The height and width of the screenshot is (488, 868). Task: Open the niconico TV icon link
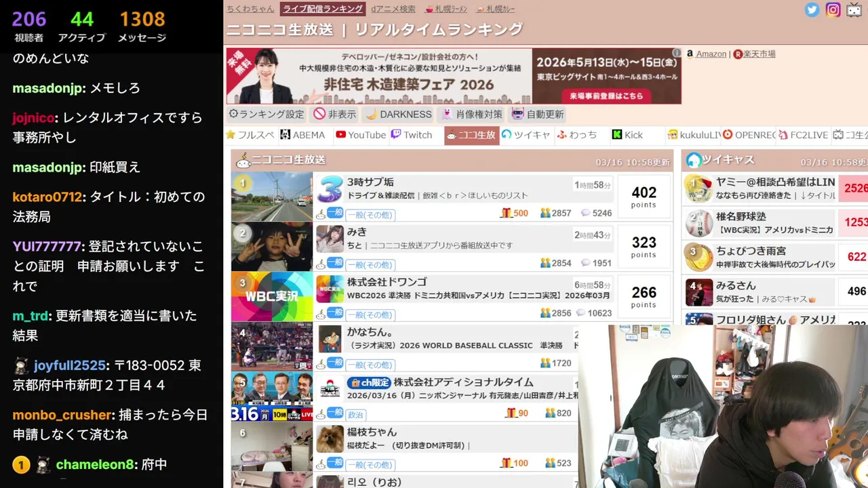click(854, 9)
